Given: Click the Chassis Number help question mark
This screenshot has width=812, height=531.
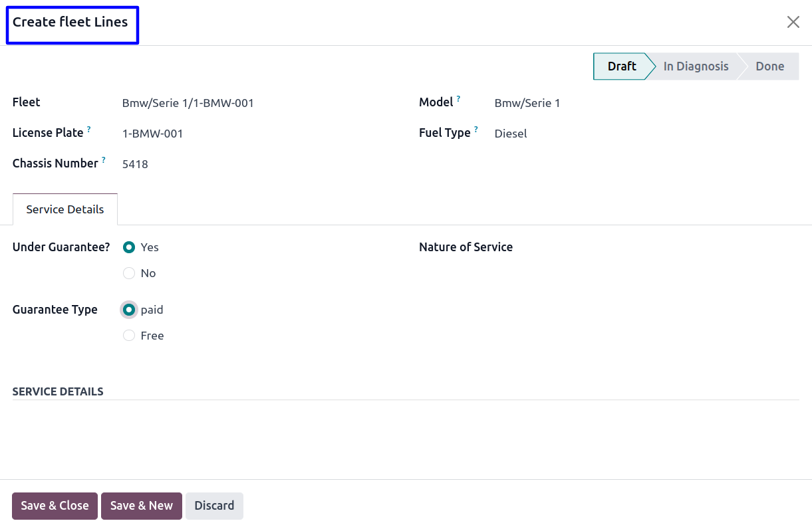Looking at the screenshot, I should (104, 160).
